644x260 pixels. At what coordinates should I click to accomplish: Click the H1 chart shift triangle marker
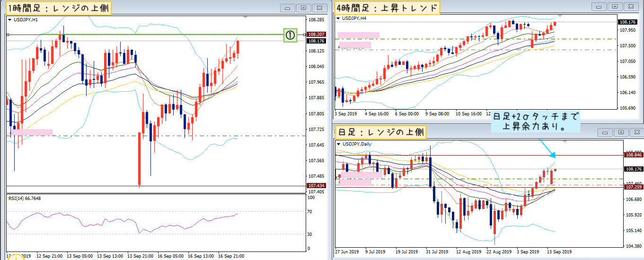coord(245,17)
